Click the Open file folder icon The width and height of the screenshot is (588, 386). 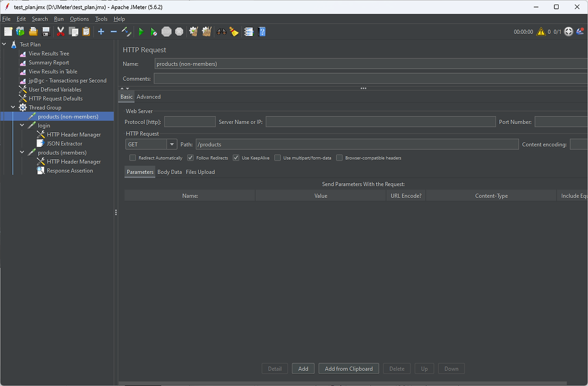(33, 32)
